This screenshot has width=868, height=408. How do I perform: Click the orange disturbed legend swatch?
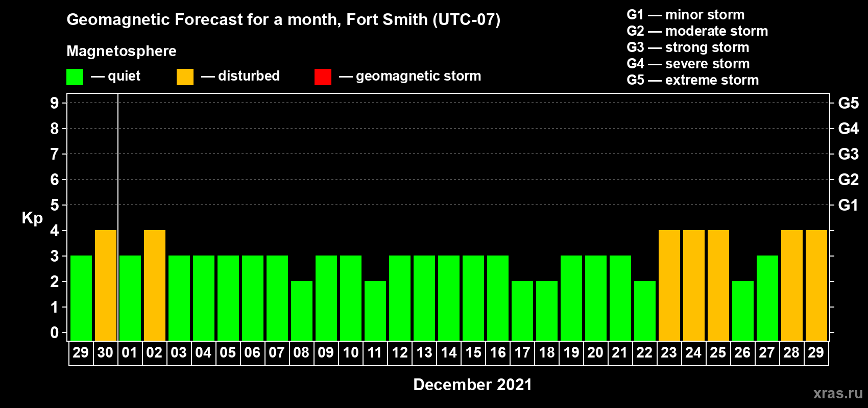pyautogui.click(x=185, y=77)
